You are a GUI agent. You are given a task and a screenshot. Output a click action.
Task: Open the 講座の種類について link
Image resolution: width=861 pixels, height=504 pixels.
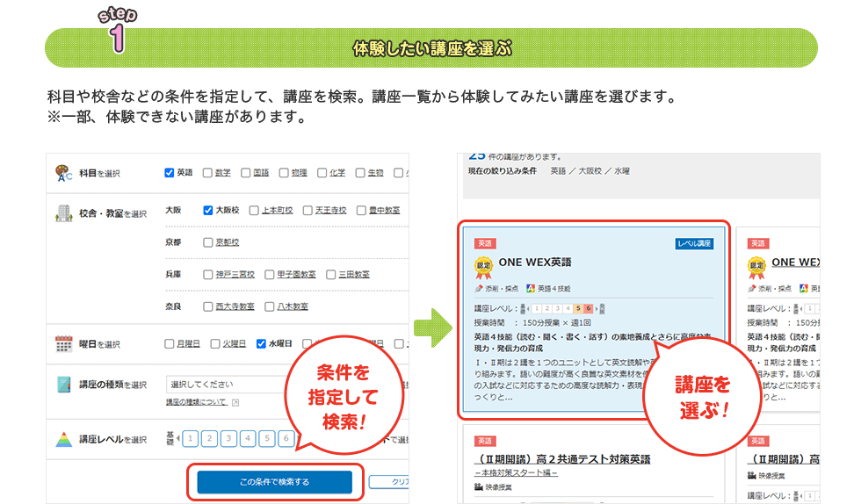197,402
